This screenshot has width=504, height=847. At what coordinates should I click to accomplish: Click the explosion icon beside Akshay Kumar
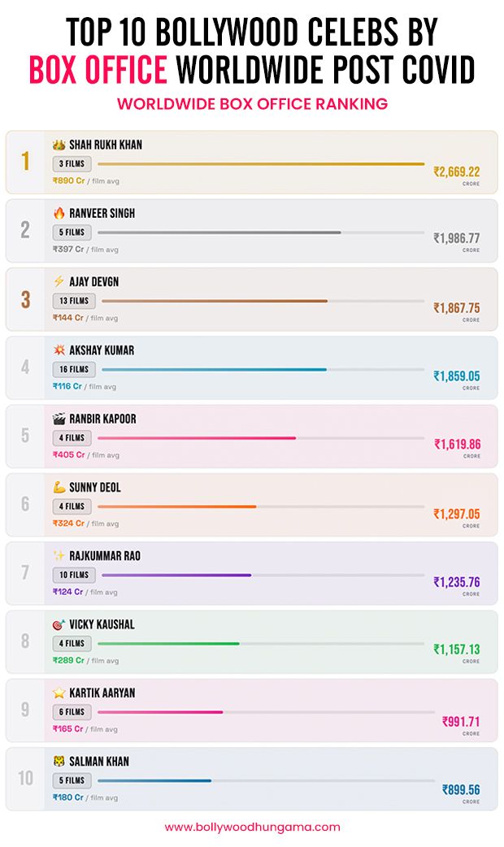[x=59, y=350]
